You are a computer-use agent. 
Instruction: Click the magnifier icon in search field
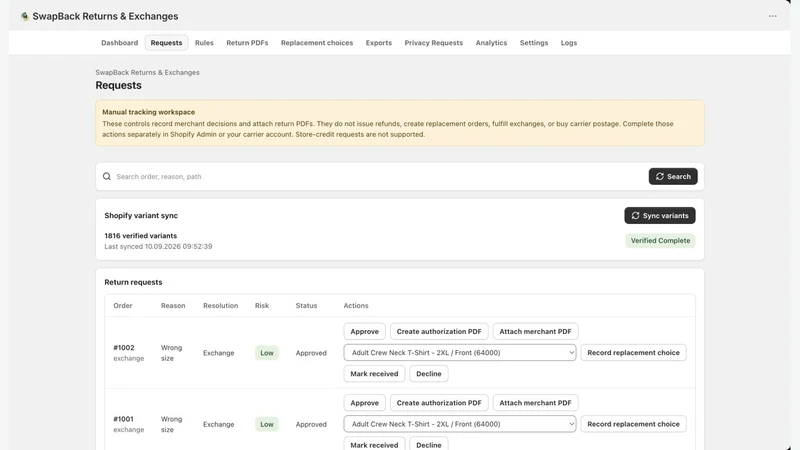pos(107,177)
